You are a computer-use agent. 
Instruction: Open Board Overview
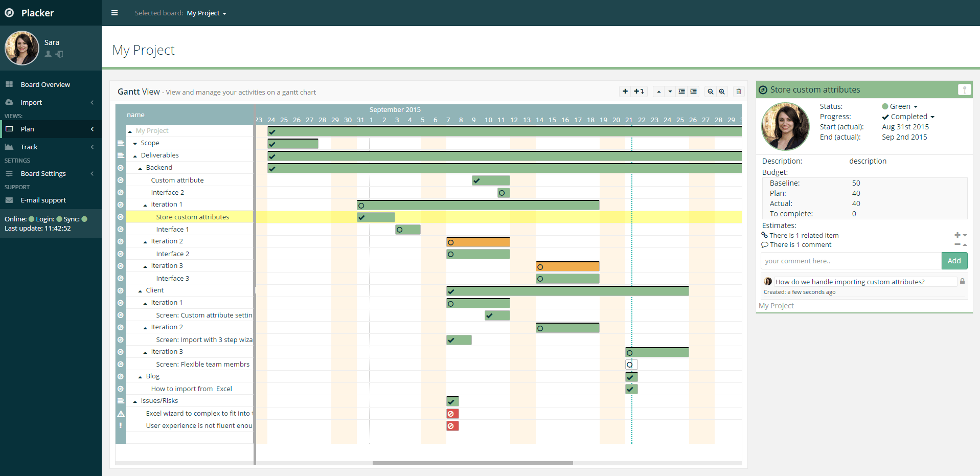(x=45, y=84)
